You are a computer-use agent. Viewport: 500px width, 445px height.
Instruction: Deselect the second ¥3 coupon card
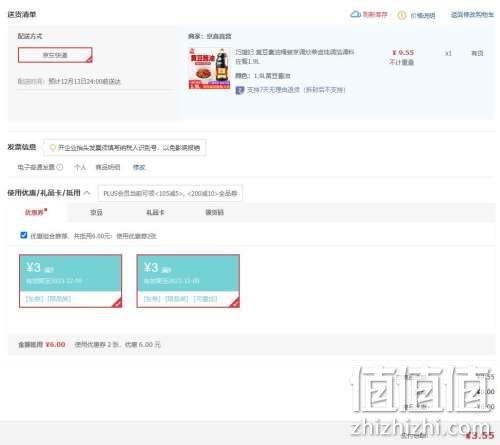point(188,281)
